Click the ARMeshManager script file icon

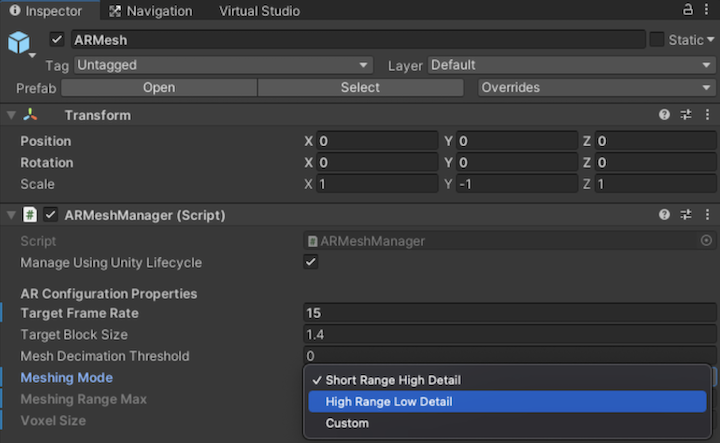(30, 215)
